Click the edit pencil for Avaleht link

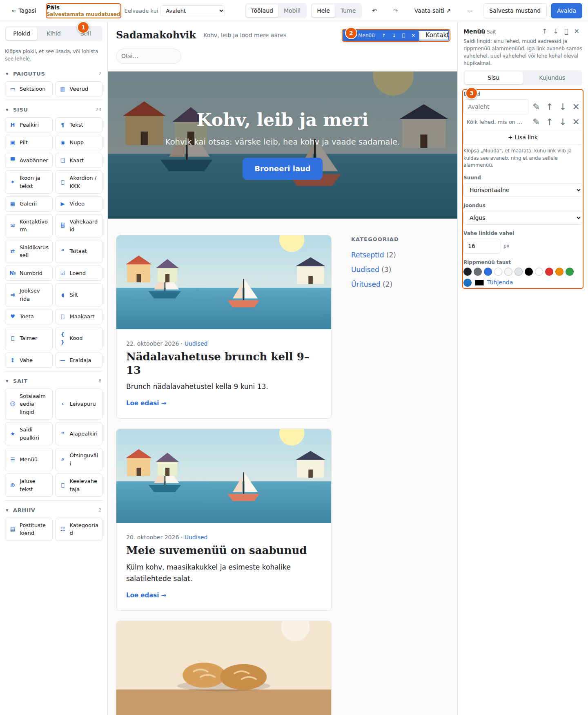pos(536,107)
